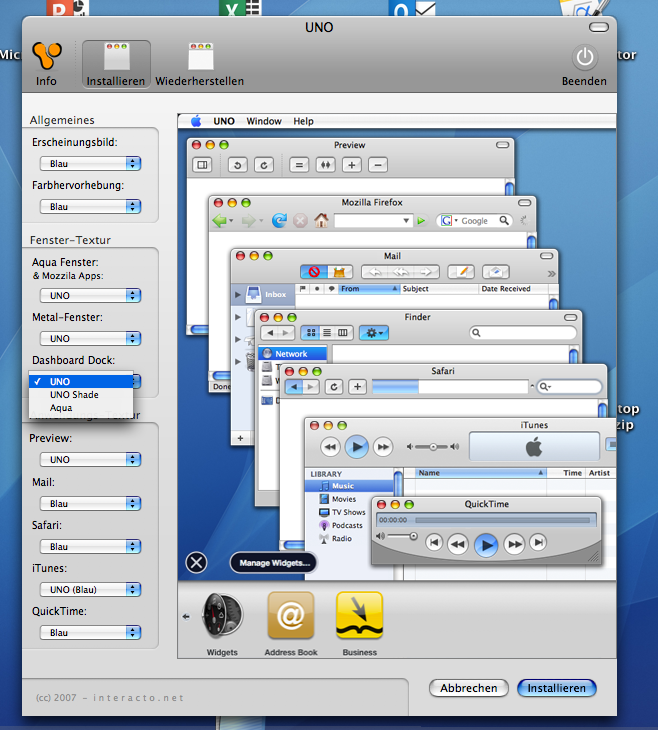Open the Preview texture dropdown
This screenshot has height=730, width=658.
(90, 460)
